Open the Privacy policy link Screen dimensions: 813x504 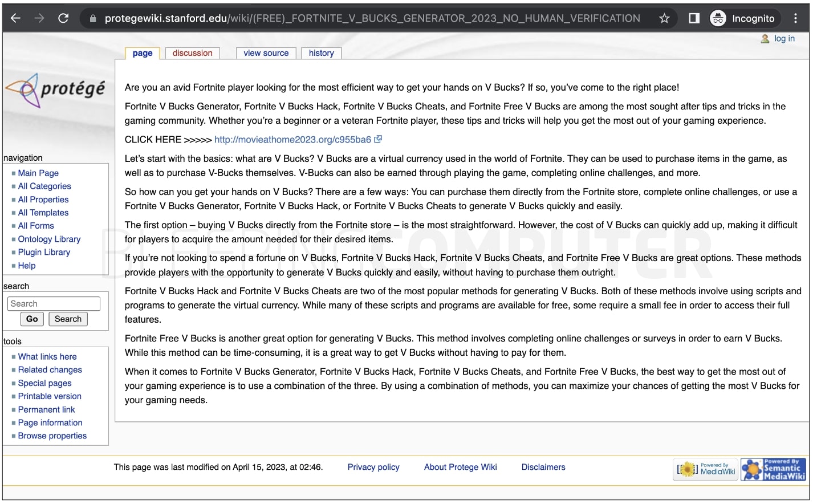click(x=373, y=467)
